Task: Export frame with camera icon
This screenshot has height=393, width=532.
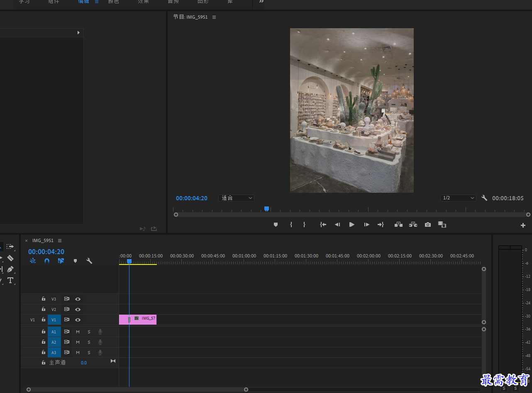Action: pyautogui.click(x=428, y=225)
